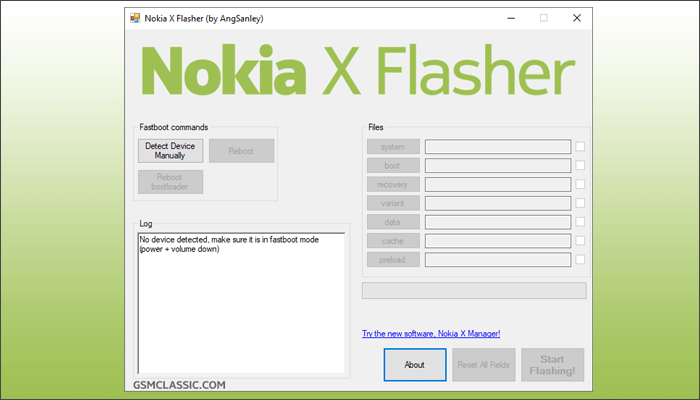700x400 pixels.
Task: Tick the system row checkbox
Action: coord(580,146)
